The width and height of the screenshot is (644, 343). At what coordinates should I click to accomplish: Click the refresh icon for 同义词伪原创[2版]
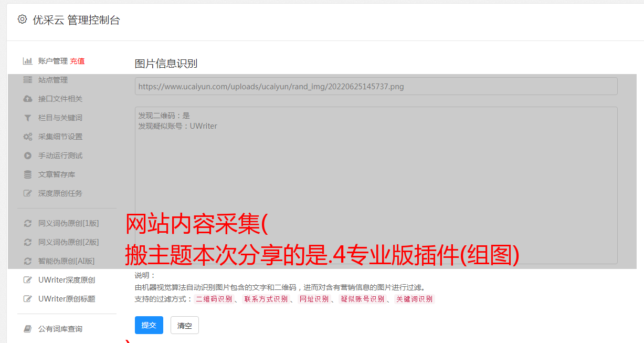pos(28,242)
